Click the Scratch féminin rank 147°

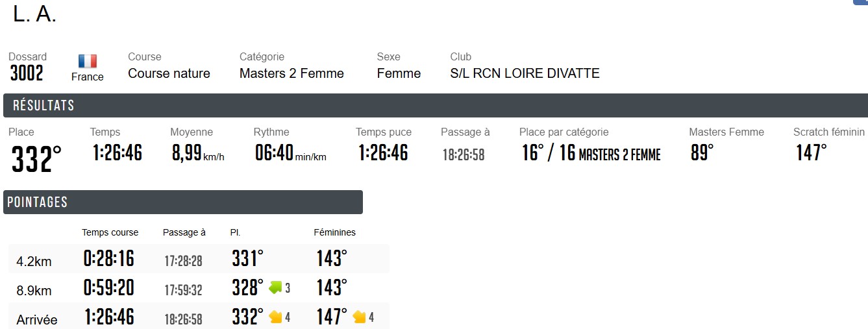[x=811, y=153]
